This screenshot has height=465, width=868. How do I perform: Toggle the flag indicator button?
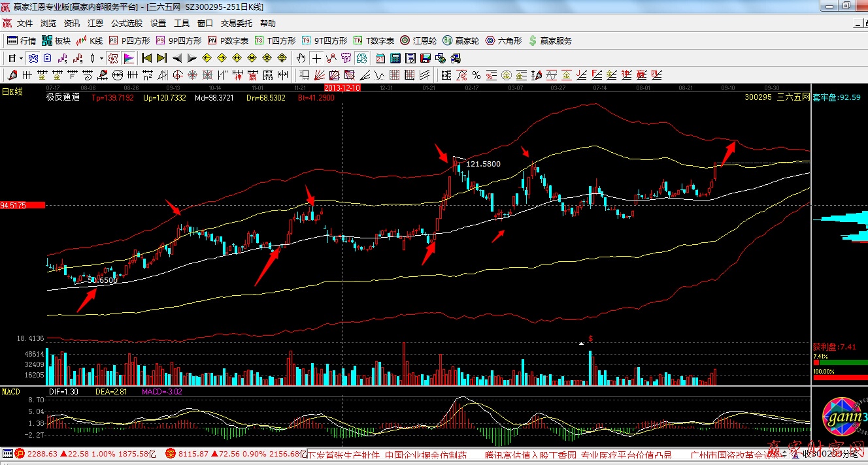[x=128, y=58]
